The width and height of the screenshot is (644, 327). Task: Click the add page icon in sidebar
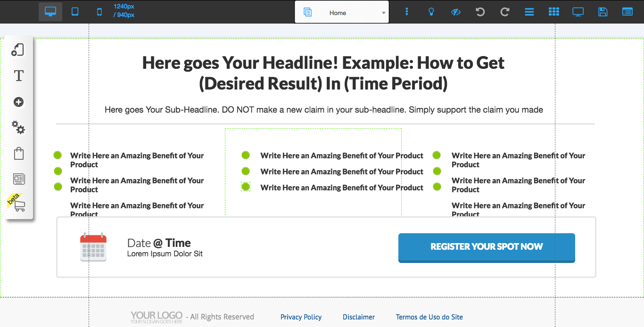pyautogui.click(x=18, y=49)
